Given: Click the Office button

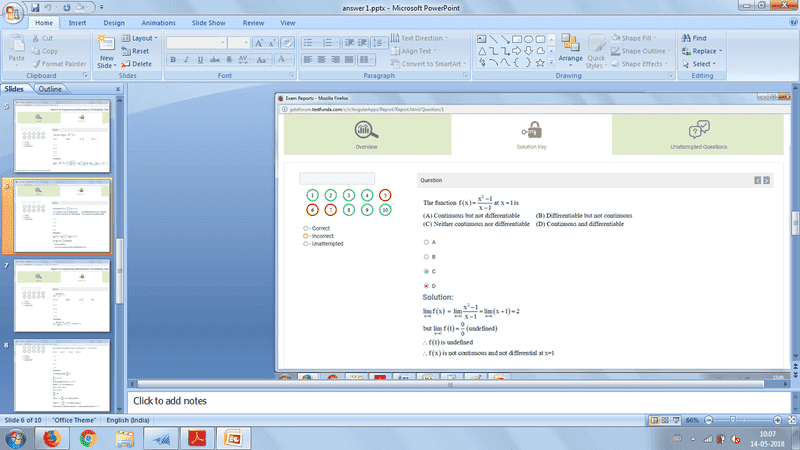Looking at the screenshot, I should (12, 12).
